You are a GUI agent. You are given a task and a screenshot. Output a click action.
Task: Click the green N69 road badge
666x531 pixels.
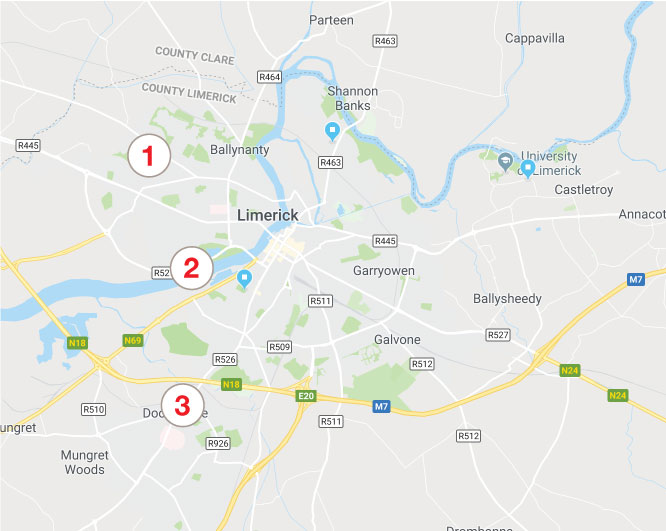(133, 340)
